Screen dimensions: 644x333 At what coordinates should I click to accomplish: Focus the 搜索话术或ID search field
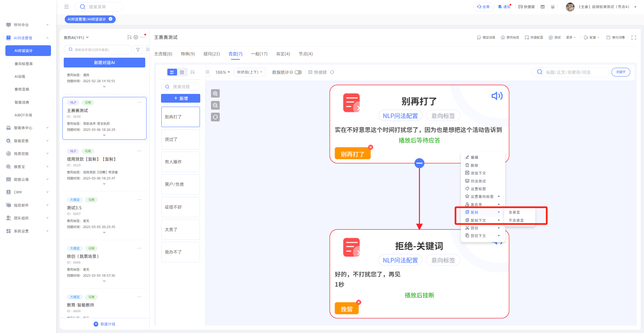98,50
